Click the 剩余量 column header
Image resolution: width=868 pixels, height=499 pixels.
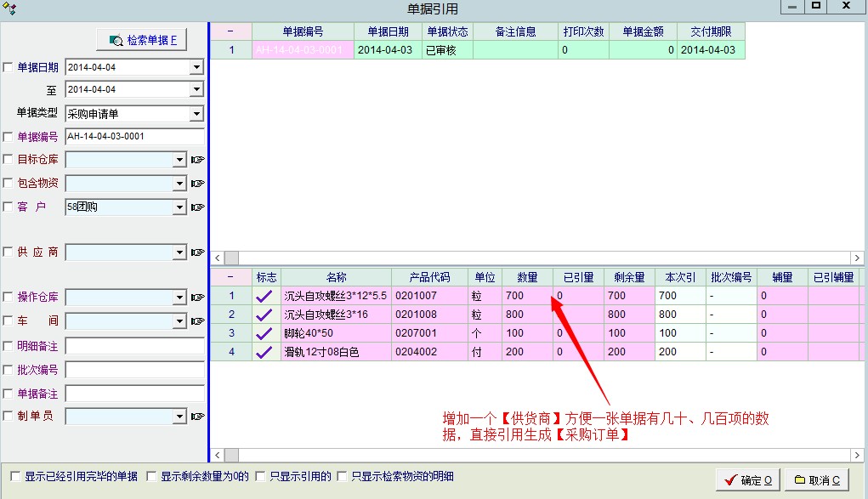(x=628, y=277)
